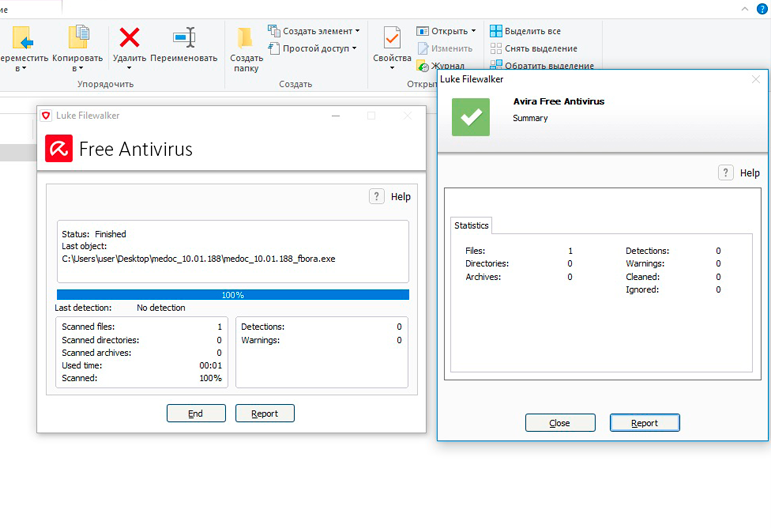Image resolution: width=771 pixels, height=528 pixels.
Task: Click the blue Explorer help icon
Action: point(762,9)
